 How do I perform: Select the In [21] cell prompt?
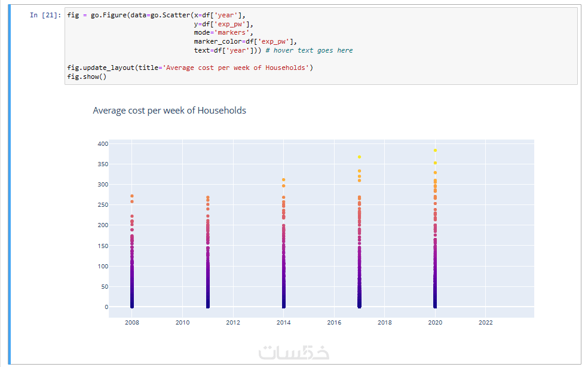pyautogui.click(x=45, y=16)
